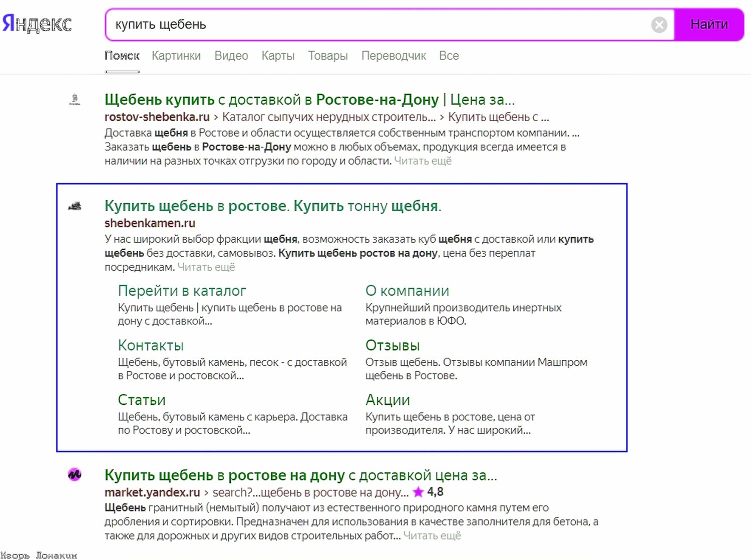Click the Yandex Market purple favicon
Image resolution: width=751 pixels, height=560 pixels.
click(75, 474)
